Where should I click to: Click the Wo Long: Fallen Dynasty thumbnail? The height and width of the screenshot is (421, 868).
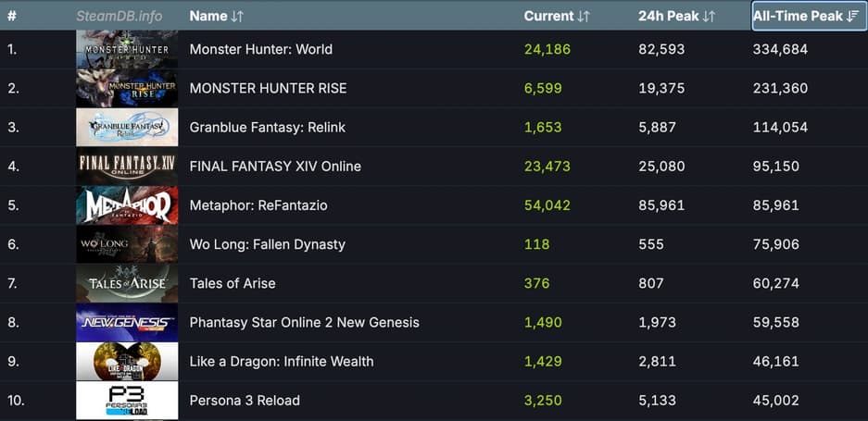[127, 244]
